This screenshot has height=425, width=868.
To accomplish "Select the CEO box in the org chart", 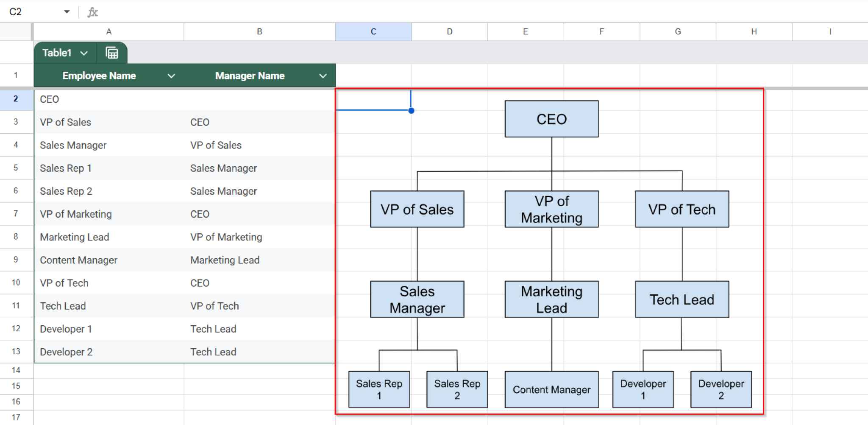I will click(x=551, y=119).
